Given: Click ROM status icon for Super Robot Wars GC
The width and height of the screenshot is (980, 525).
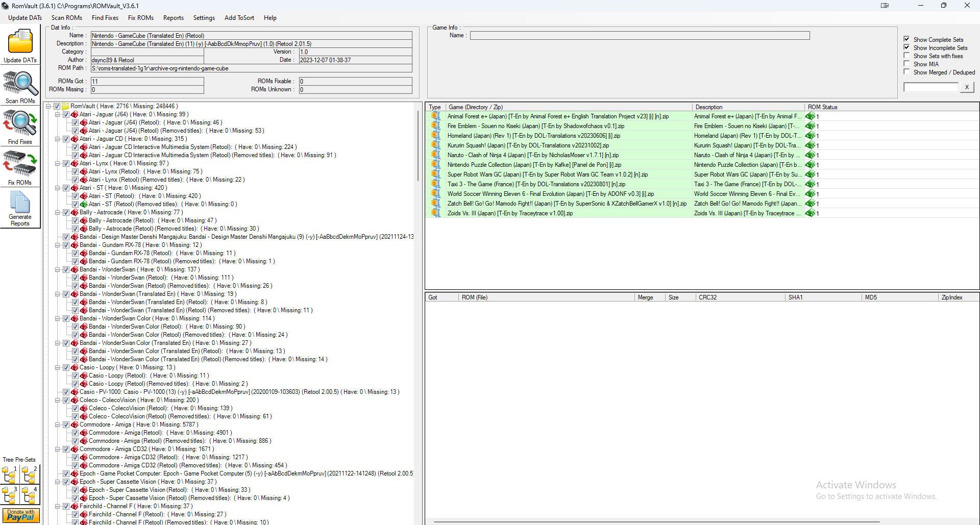Looking at the screenshot, I should [x=810, y=174].
